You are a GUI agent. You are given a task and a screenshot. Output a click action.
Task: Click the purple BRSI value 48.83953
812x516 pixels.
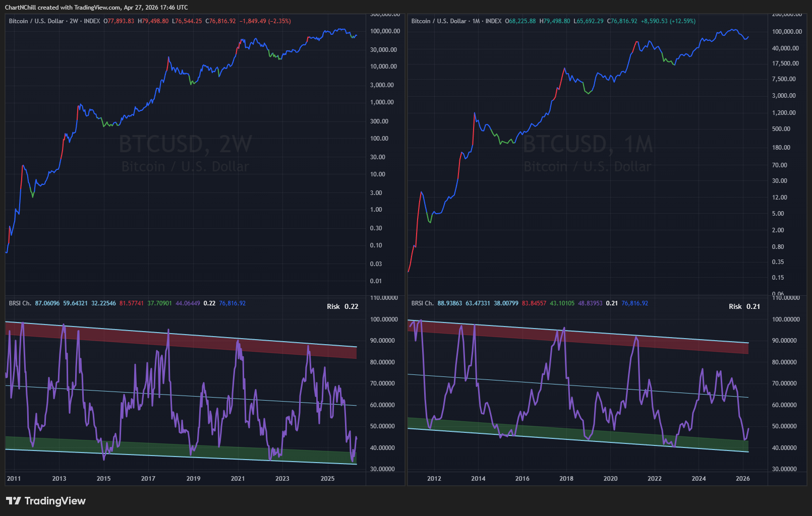590,303
